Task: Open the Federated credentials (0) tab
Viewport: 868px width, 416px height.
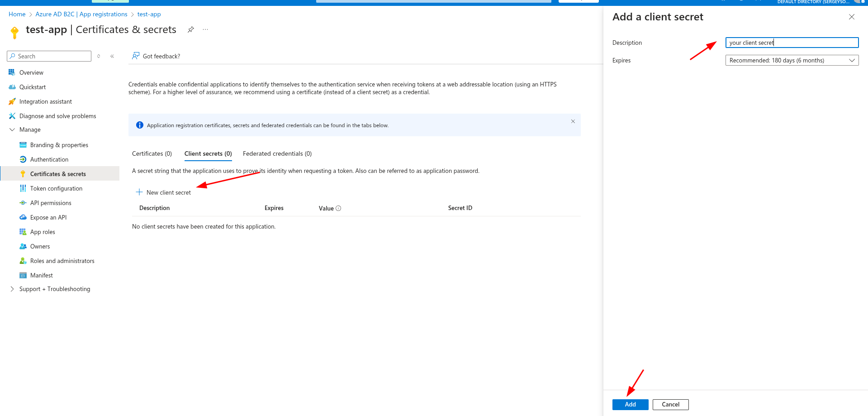Action: (x=277, y=153)
